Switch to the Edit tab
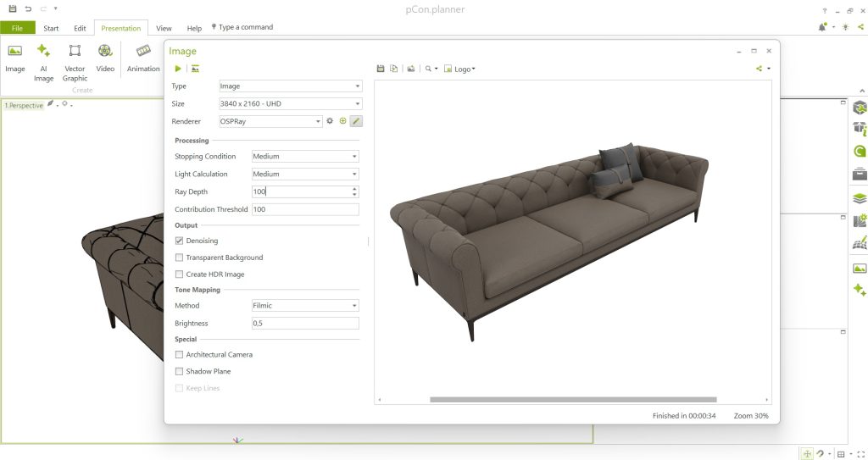Image resolution: width=868 pixels, height=460 pixels. (x=80, y=28)
